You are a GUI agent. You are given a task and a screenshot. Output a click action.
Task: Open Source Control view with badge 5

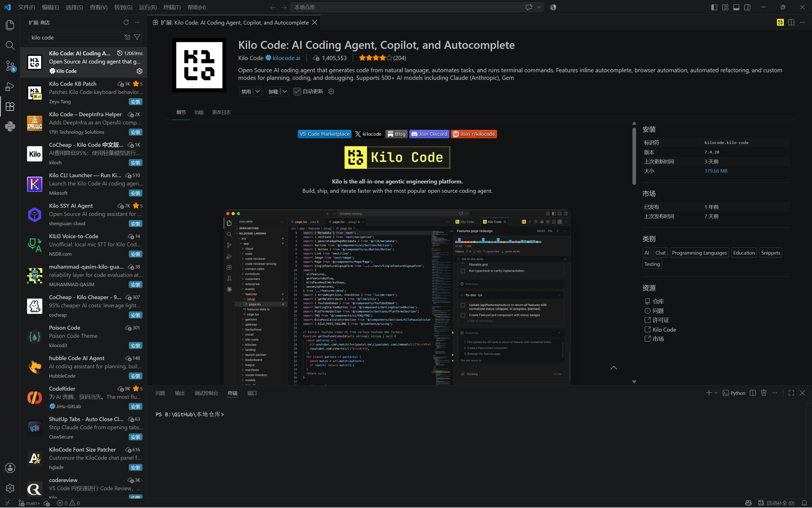tap(10, 66)
